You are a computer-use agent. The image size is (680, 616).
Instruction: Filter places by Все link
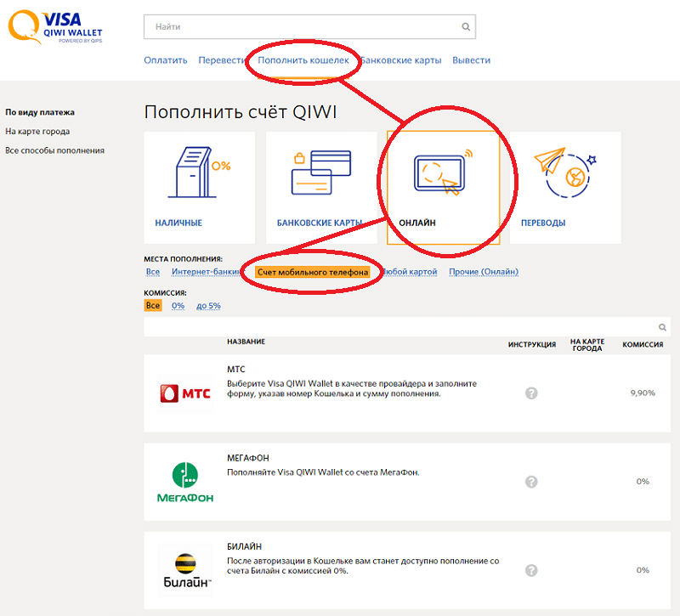point(153,272)
